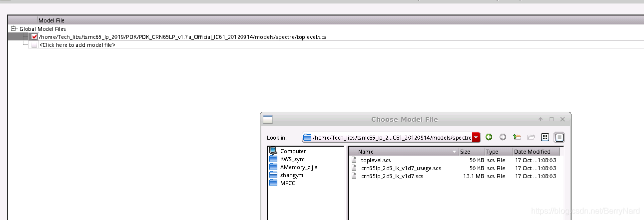Image resolution: width=644 pixels, height=220 pixels.
Task: Go to parent directory using folder-up icon
Action: click(517, 137)
